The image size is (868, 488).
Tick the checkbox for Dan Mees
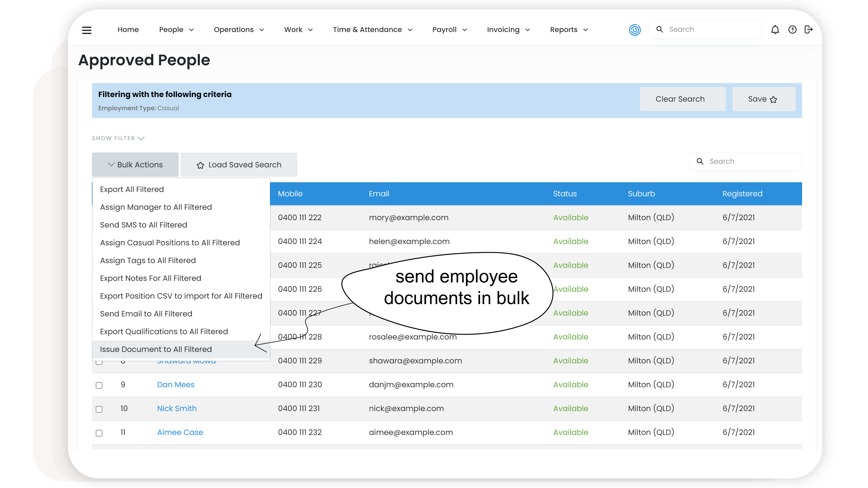[x=99, y=385]
